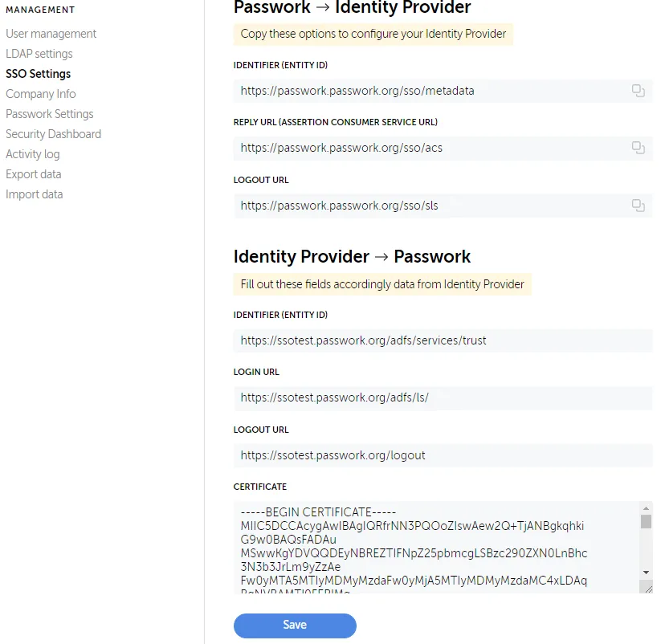Open the Security Dashboard
This screenshot has height=644, width=665.
click(x=53, y=134)
